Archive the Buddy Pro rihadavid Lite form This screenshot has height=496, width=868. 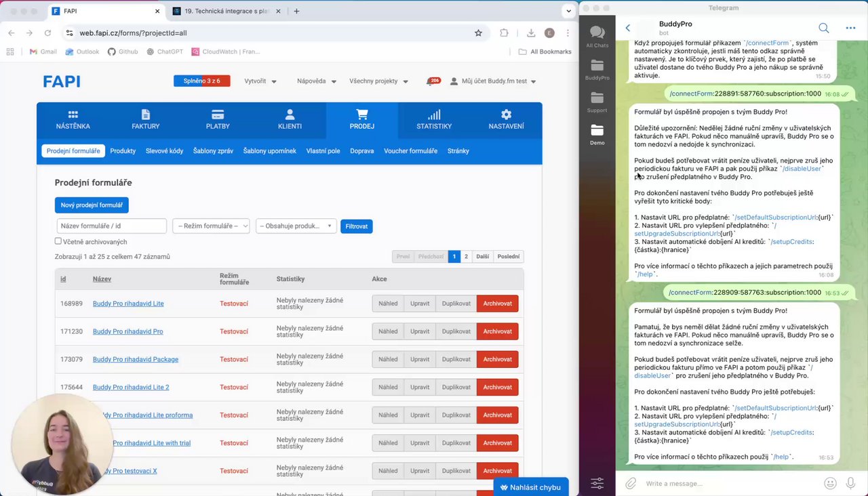[497, 304]
